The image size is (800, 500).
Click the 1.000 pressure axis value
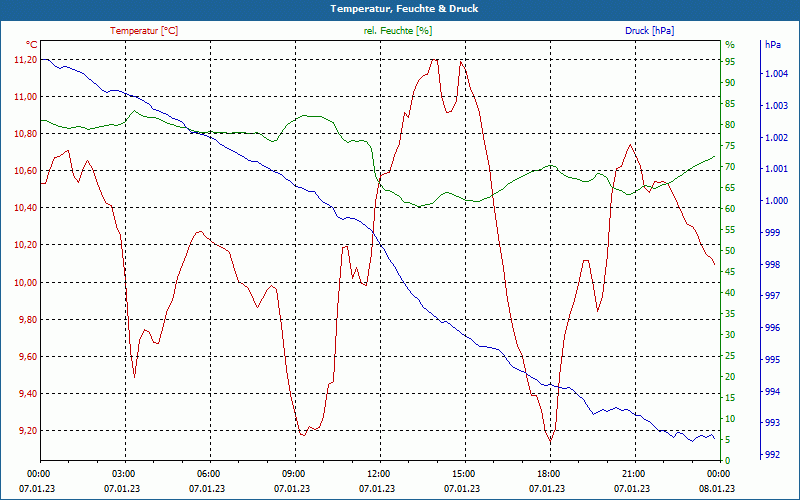[777, 201]
